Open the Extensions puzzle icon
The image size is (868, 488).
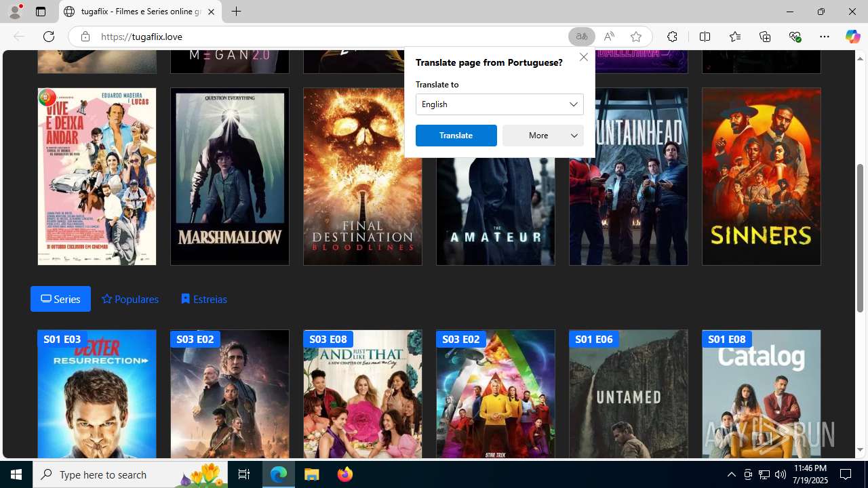click(x=672, y=37)
